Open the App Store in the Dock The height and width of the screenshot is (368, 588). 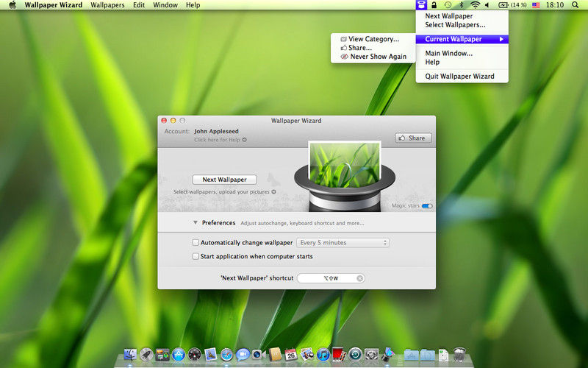pos(179,354)
